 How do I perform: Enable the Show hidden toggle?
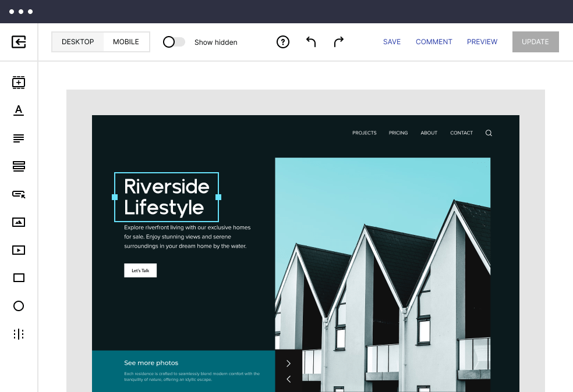point(173,42)
